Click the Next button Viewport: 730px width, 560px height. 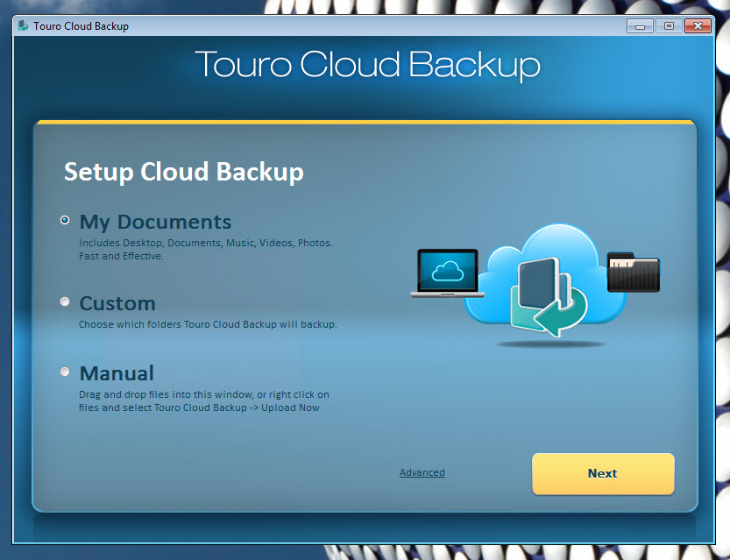(x=603, y=473)
